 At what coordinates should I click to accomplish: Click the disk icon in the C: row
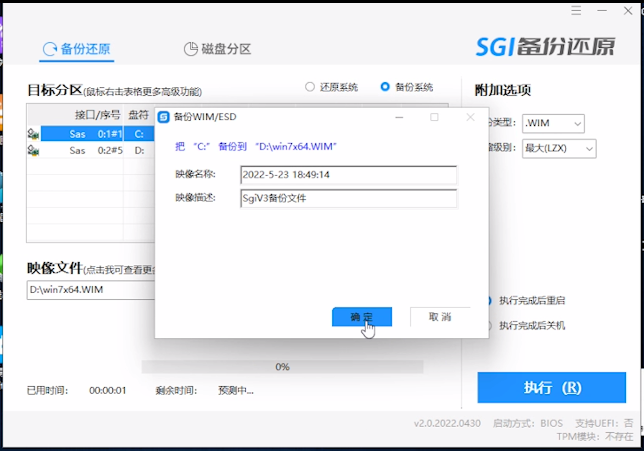click(33, 133)
